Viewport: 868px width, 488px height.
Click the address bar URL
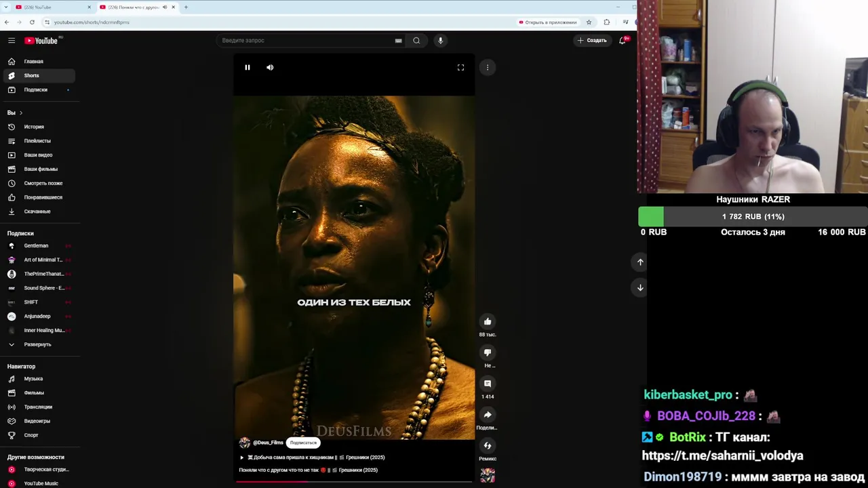[x=92, y=22]
